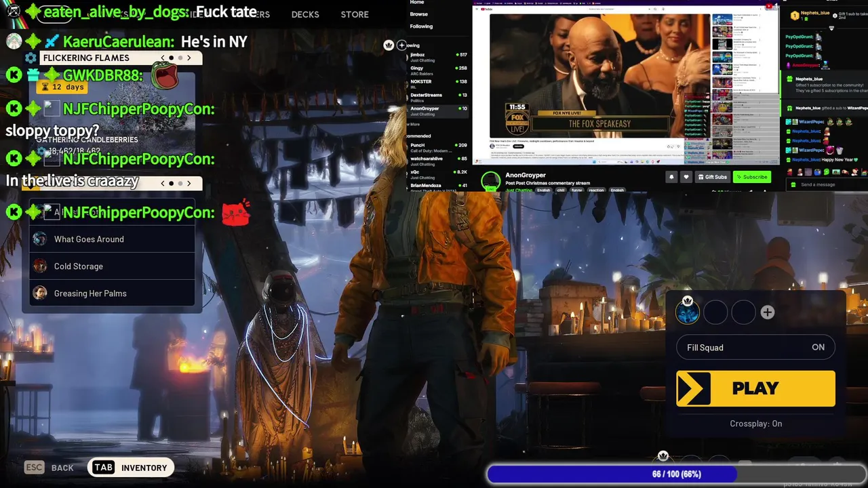This screenshot has width=868, height=488.
Task: Open the What Goes Around quest
Action: [x=113, y=239]
